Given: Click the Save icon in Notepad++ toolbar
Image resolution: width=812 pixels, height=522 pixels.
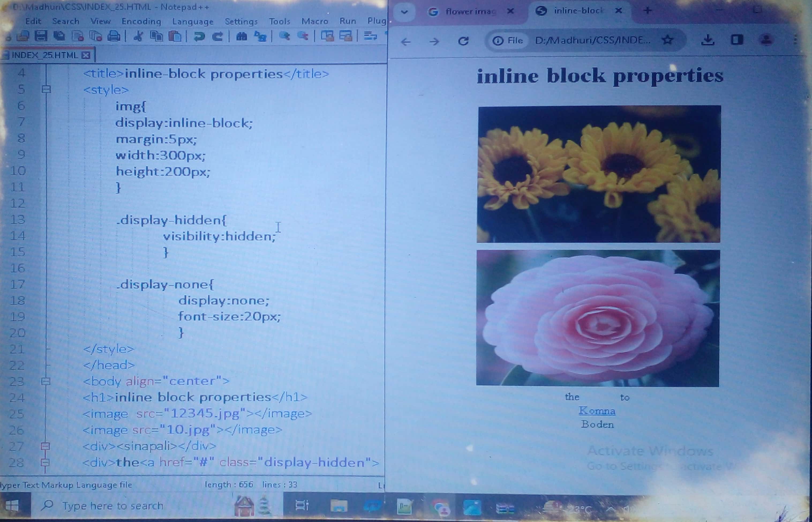Looking at the screenshot, I should coord(41,36).
